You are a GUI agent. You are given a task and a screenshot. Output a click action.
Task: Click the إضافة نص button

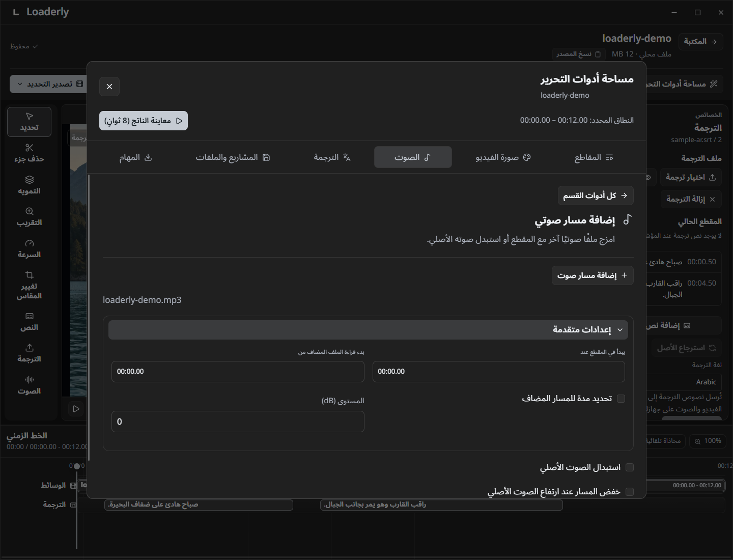[684, 325]
